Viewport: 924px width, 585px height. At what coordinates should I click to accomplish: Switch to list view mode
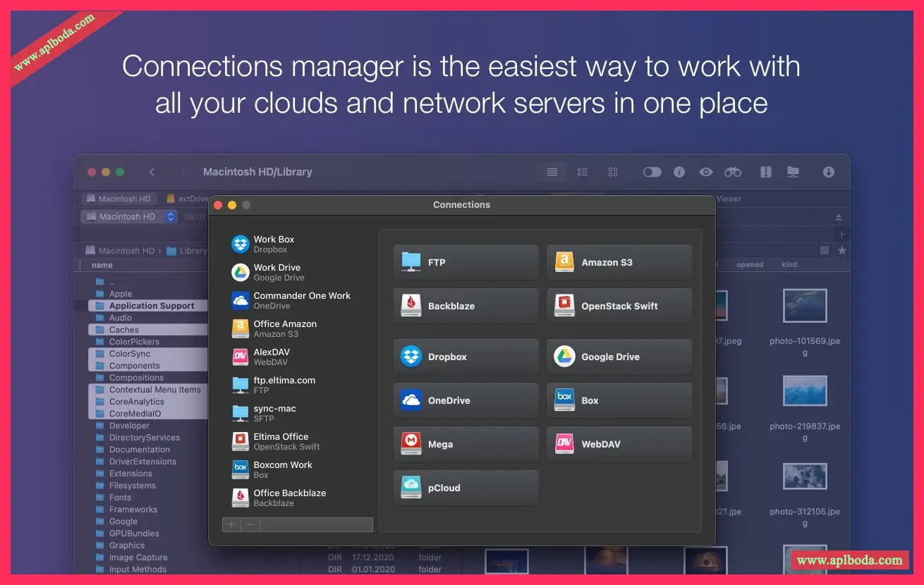coord(552,172)
